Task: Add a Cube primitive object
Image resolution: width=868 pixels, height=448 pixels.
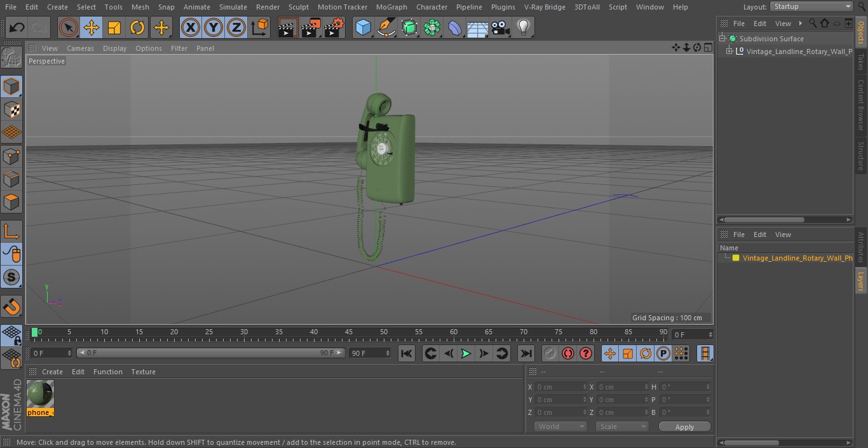Action: (x=363, y=28)
